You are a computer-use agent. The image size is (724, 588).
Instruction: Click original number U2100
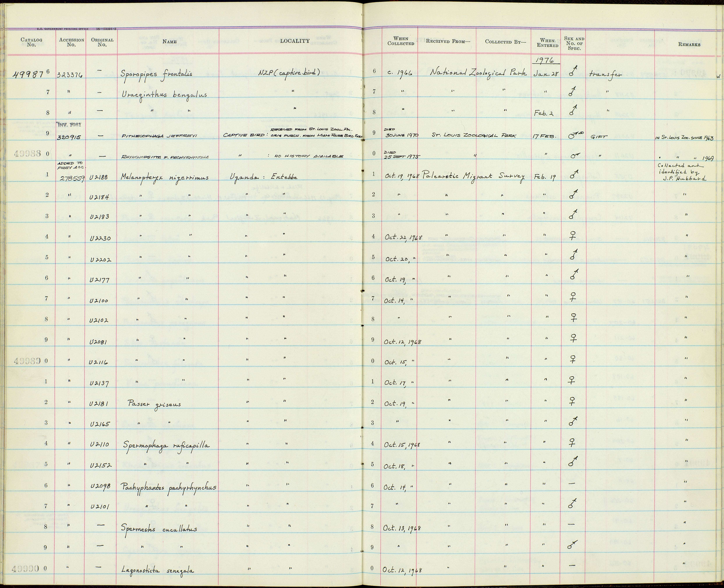coord(99,301)
